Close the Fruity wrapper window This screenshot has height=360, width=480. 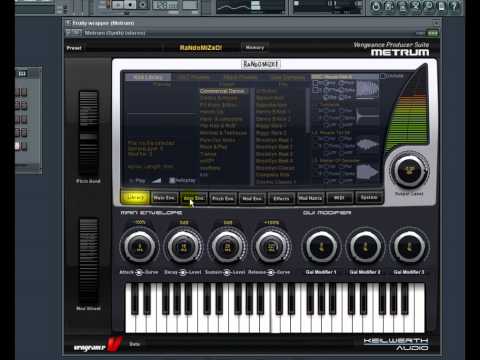coord(436,23)
